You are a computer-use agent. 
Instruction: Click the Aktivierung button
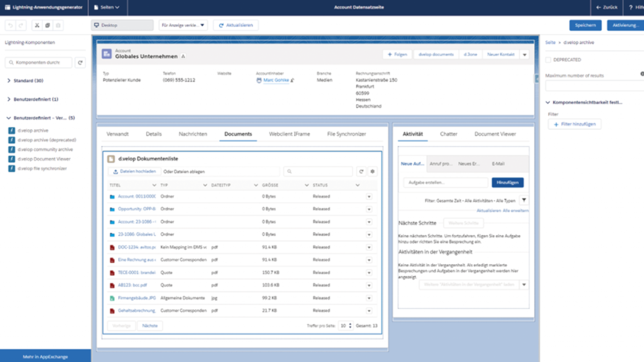[x=625, y=25]
